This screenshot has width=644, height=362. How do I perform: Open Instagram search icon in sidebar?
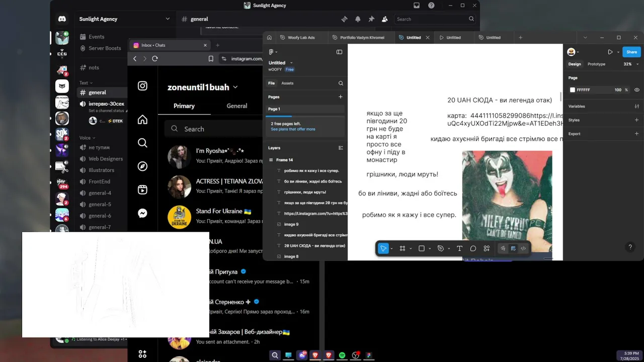coord(142,143)
